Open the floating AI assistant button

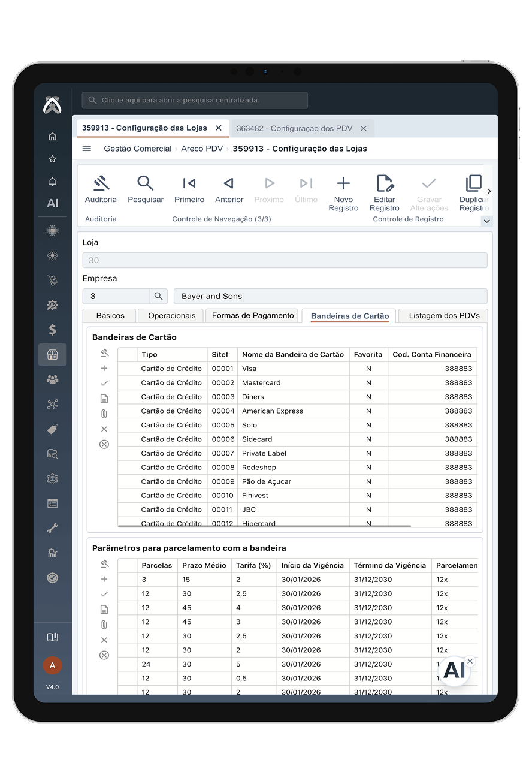coord(454,670)
